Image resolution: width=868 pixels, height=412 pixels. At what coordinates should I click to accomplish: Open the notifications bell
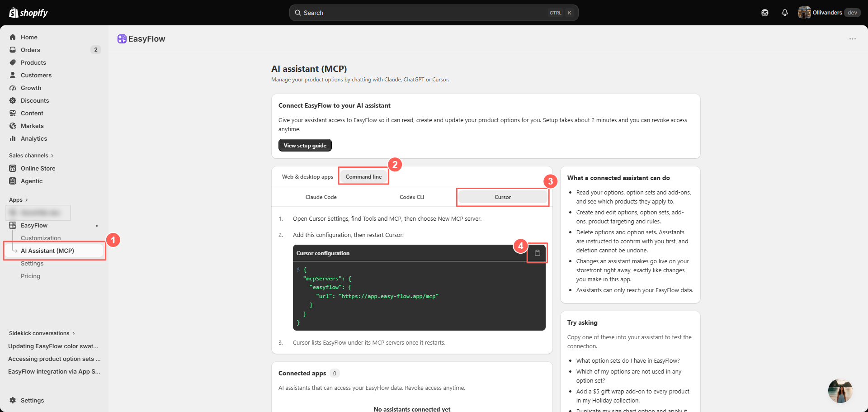pyautogui.click(x=785, y=13)
